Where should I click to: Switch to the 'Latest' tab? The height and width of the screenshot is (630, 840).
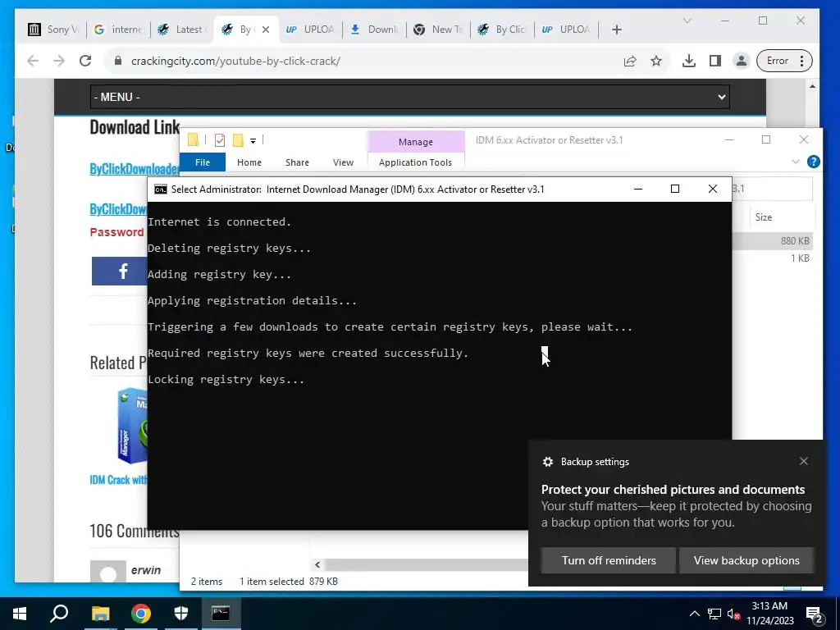(x=182, y=30)
